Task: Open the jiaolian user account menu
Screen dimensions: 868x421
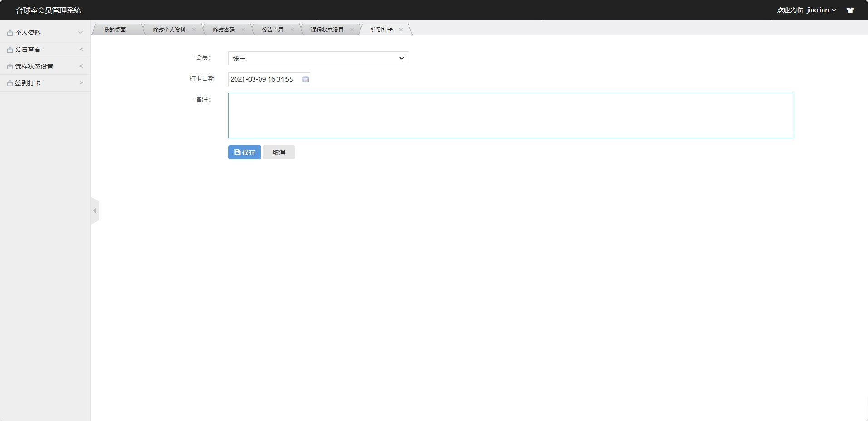Action: tap(821, 10)
